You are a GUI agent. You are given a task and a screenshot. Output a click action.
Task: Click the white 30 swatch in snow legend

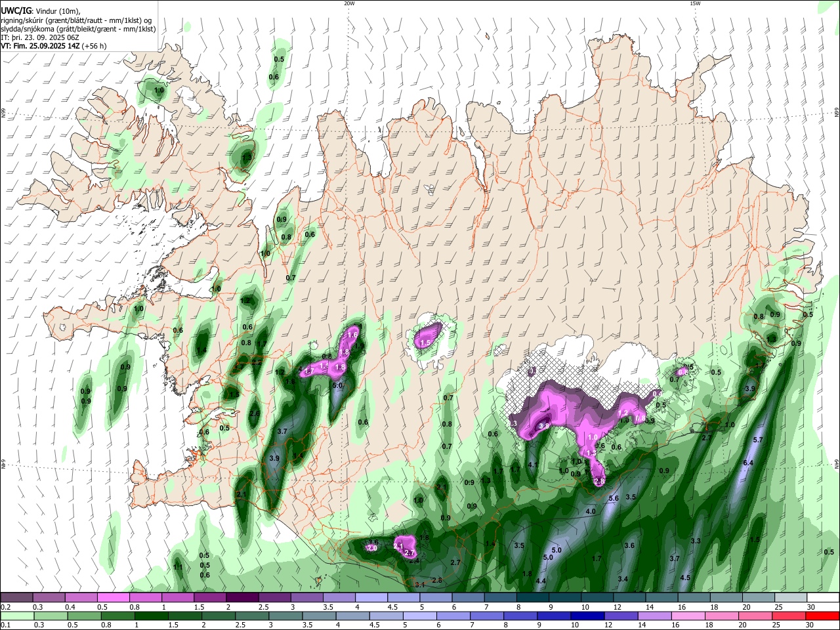pyautogui.click(x=823, y=598)
